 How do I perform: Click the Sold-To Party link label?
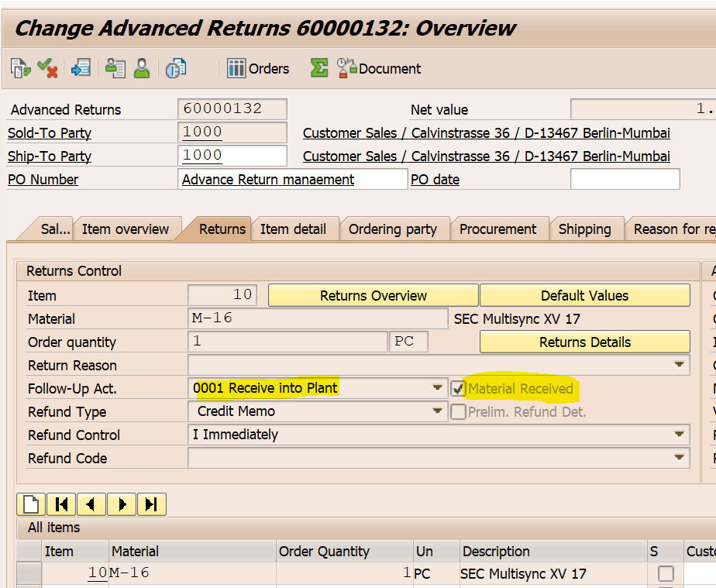(49, 132)
